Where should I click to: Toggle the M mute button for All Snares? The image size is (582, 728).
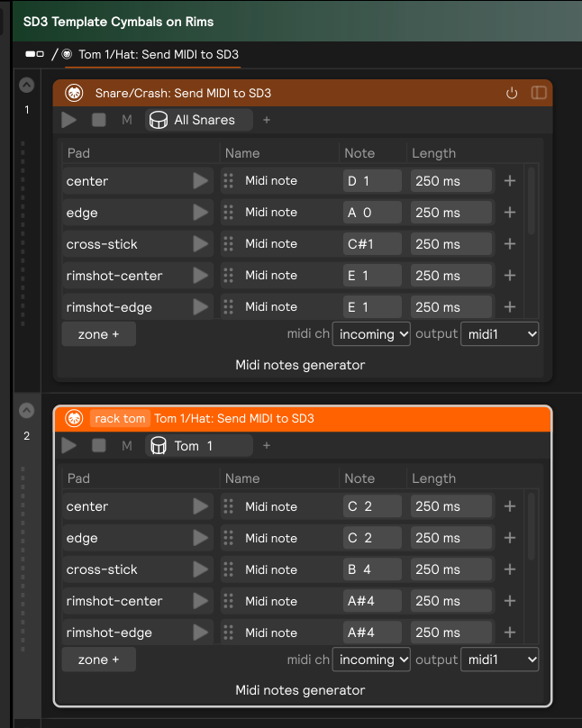point(127,120)
